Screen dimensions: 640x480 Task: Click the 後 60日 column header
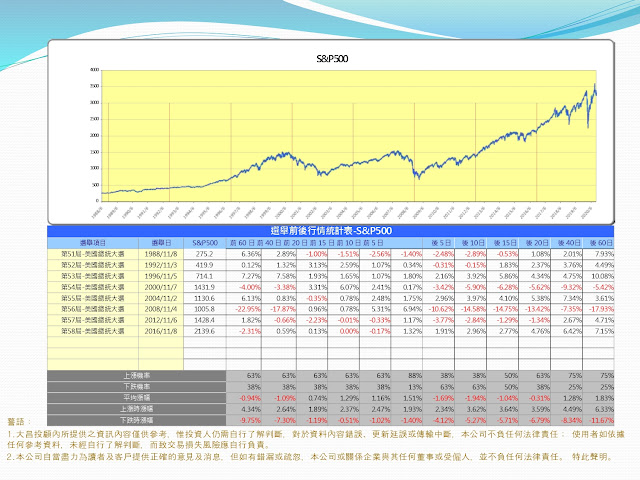pos(601,243)
